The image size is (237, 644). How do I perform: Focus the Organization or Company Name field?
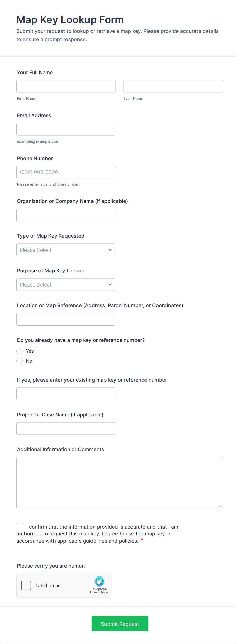pos(66,215)
